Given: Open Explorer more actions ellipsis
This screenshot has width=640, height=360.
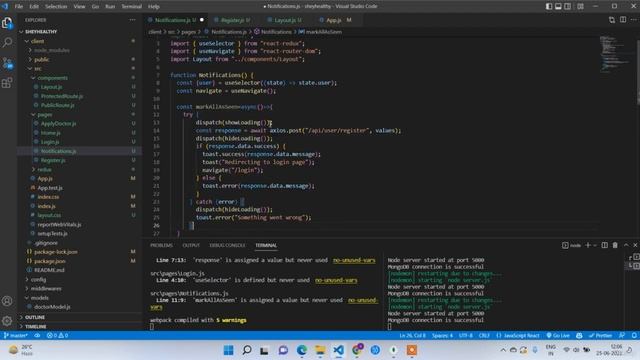Looking at the screenshot, I should tap(132, 20).
